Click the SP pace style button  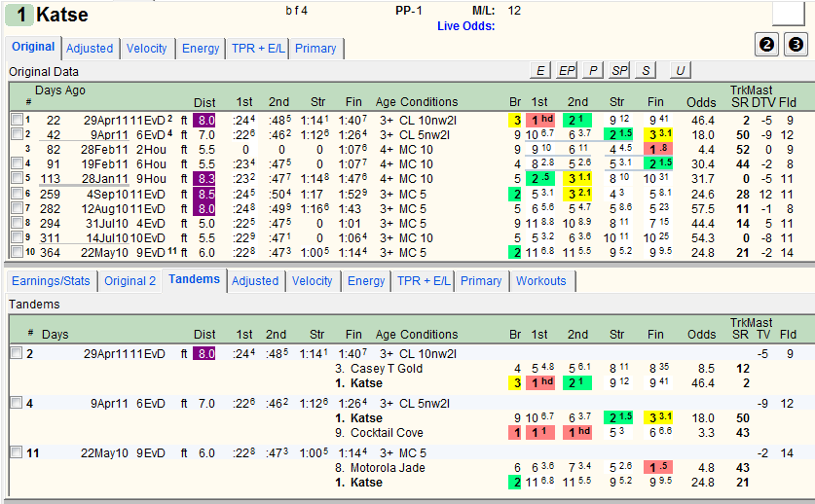(619, 70)
